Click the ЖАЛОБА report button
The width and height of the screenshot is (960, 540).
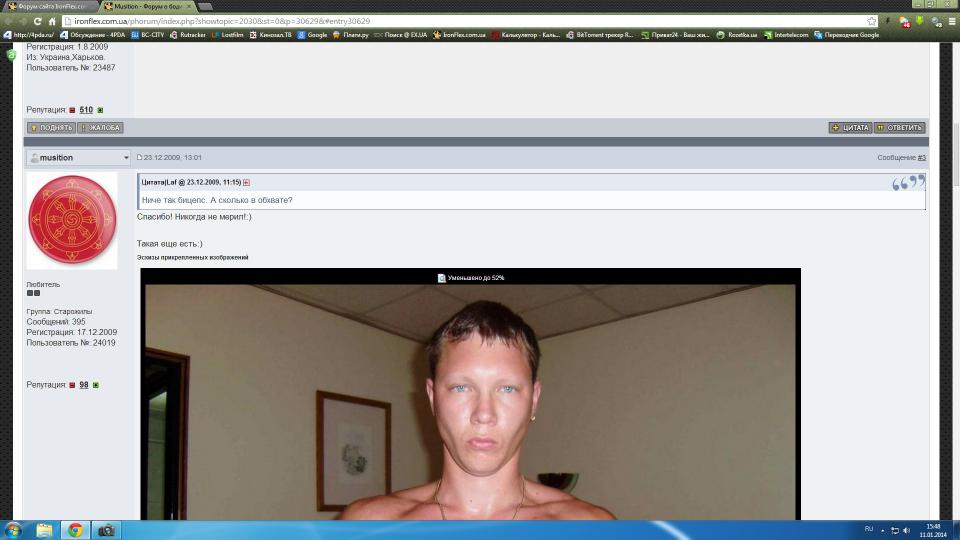coord(100,128)
